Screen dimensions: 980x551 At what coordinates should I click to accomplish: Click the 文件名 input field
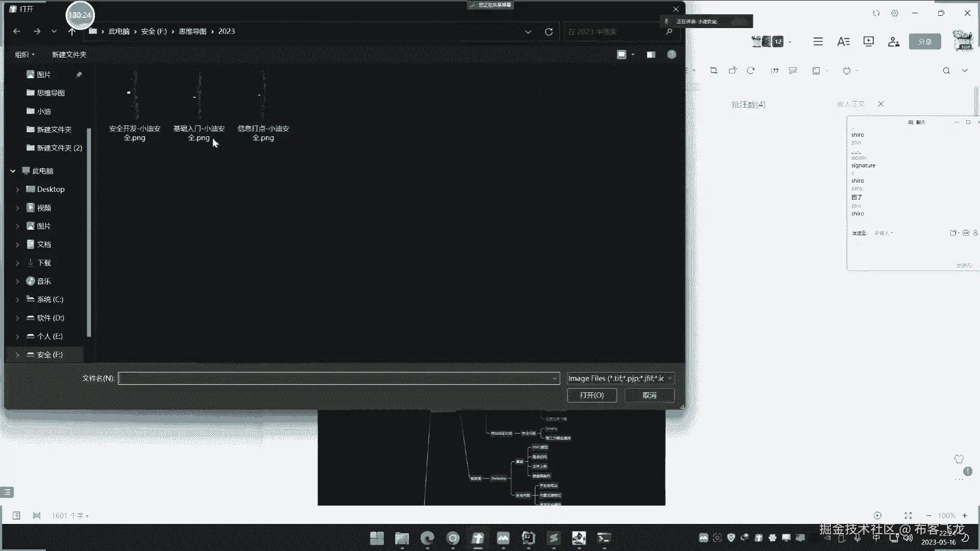[337, 378]
